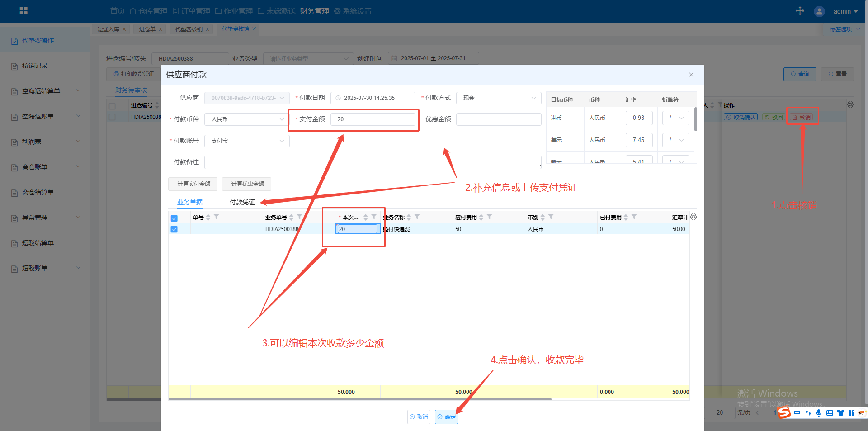The width and height of the screenshot is (868, 431).
Task: Expand the 付款币种 dropdown showing 人民币
Action: tap(247, 119)
